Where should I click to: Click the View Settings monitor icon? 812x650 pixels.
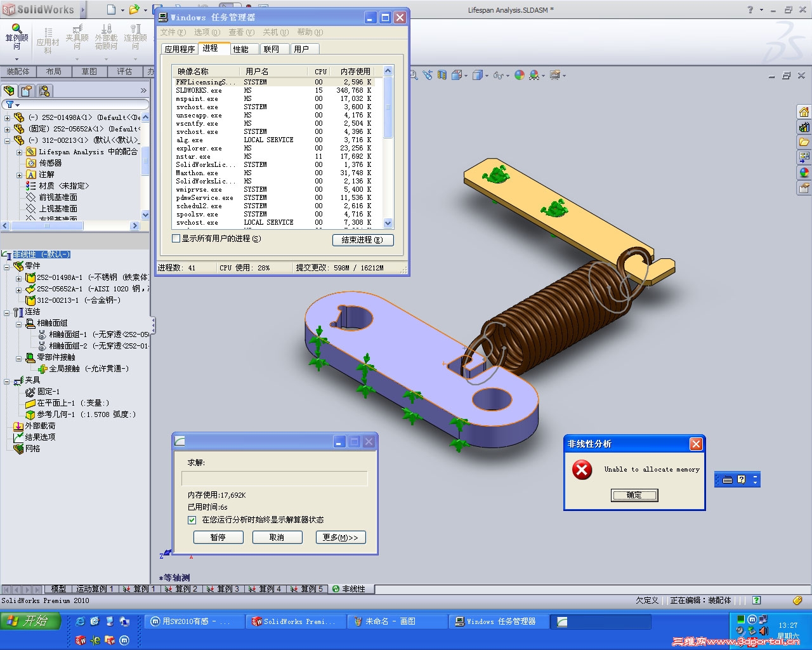click(x=555, y=75)
